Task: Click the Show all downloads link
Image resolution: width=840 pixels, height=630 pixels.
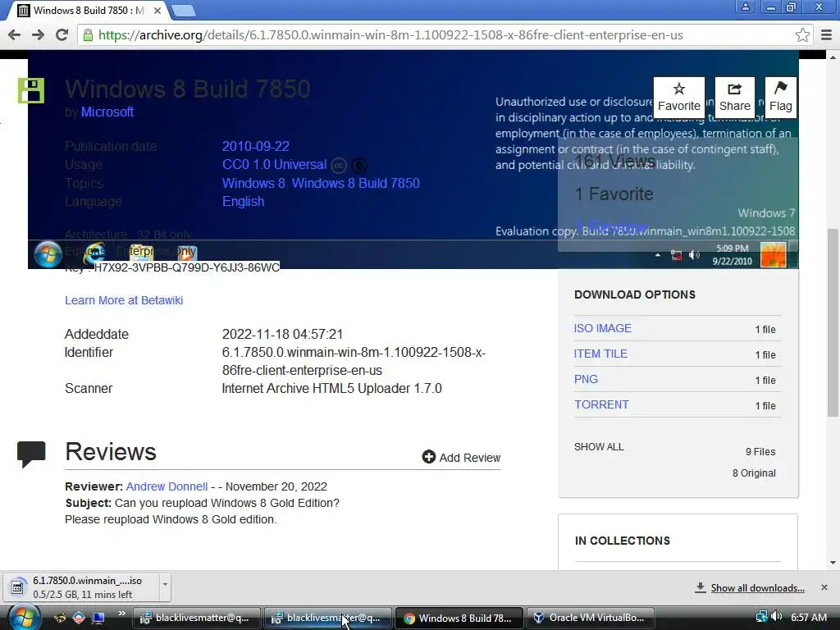Action: 757,588
